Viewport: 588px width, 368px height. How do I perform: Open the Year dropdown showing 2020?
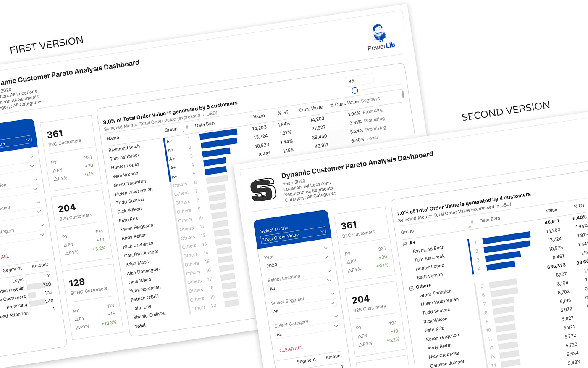[297, 261]
